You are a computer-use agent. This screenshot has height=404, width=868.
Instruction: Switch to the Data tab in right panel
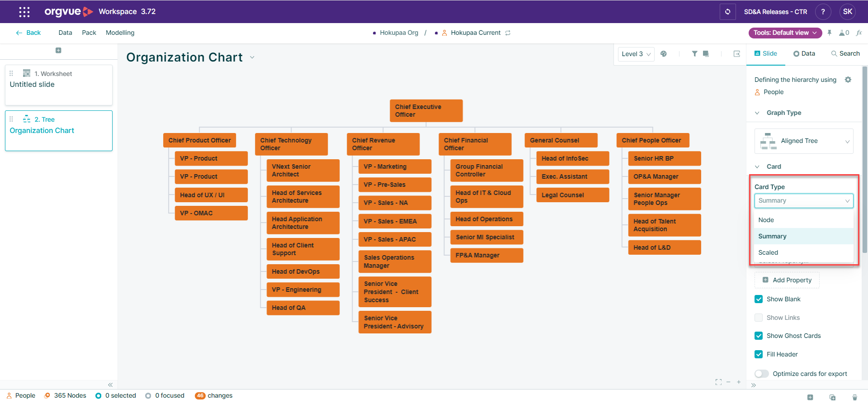(804, 53)
